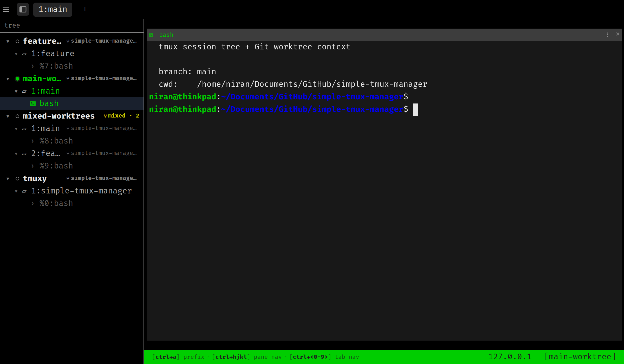Select the mixed-worktrees session label

tap(59, 116)
